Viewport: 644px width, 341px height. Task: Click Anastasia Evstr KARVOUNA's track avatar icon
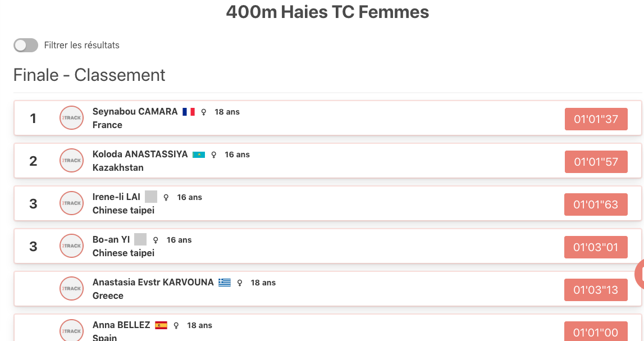[x=71, y=289]
